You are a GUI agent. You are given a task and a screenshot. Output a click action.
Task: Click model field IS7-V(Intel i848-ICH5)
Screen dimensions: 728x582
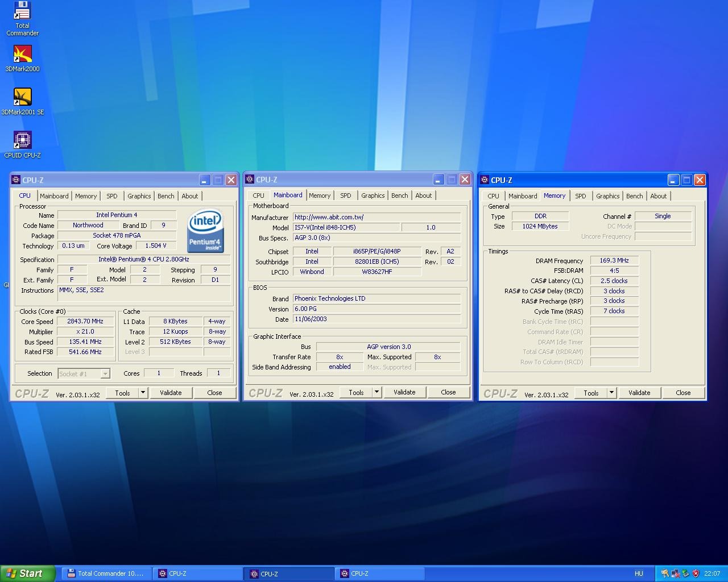click(346, 227)
